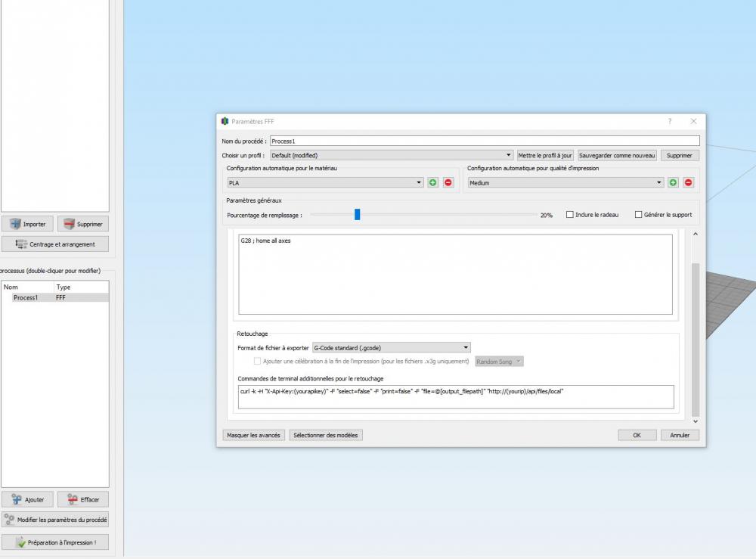Open the export file format dropdown
This screenshot has width=756, height=559.
click(392, 348)
